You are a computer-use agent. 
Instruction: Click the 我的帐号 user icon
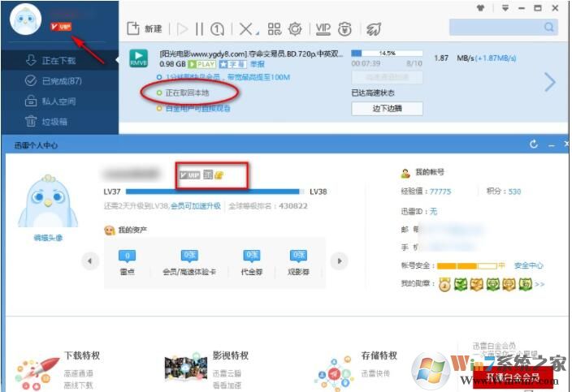[405, 173]
